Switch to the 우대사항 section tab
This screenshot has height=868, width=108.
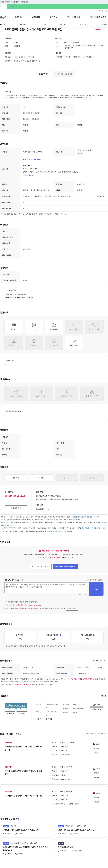coord(43,25)
